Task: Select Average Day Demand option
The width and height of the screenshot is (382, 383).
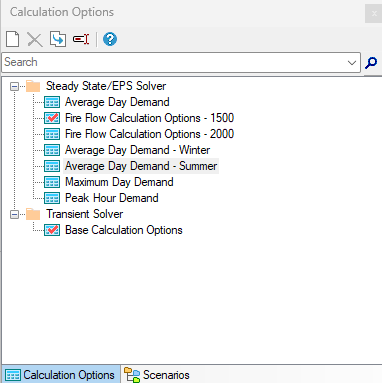Action: pyautogui.click(x=117, y=102)
